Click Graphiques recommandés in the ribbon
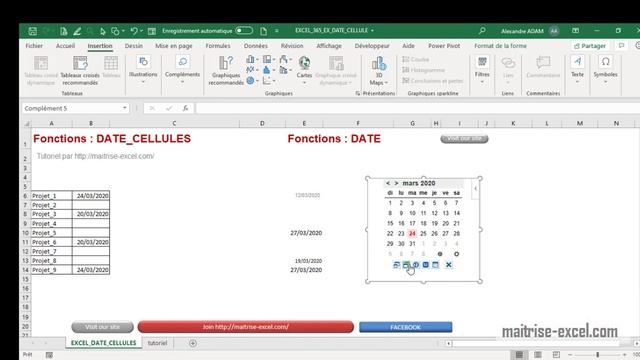 pos(226,71)
